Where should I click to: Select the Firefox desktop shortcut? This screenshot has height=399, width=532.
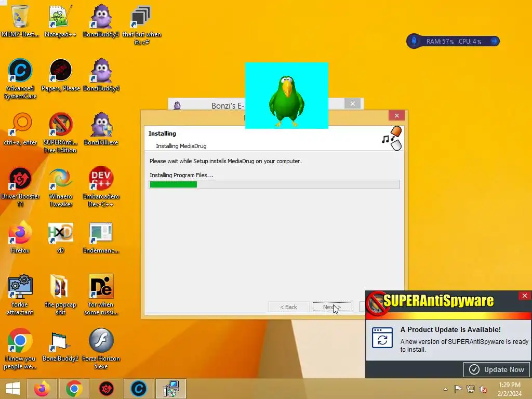click(x=20, y=237)
